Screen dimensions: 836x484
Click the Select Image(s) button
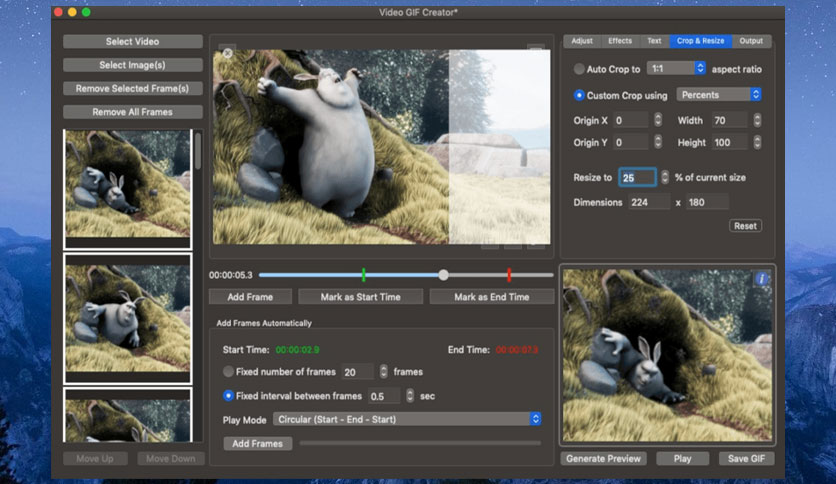tap(132, 65)
